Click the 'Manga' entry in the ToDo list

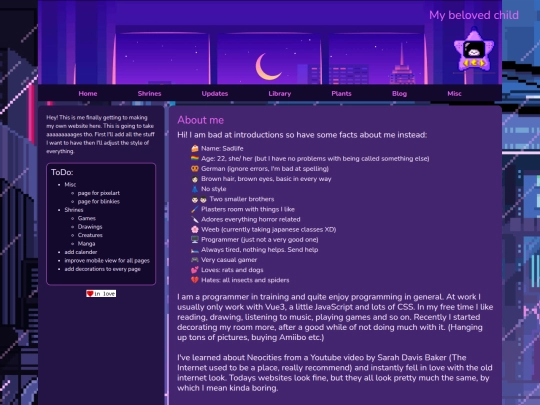86,243
